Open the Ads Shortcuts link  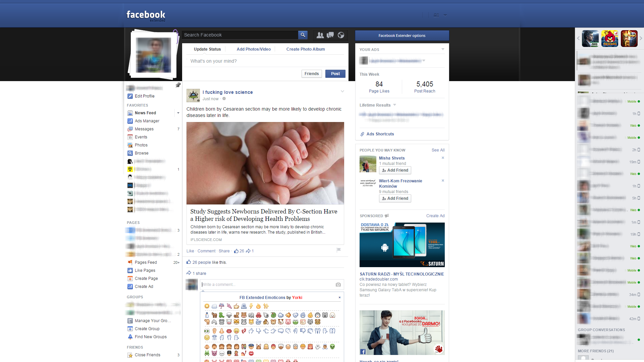point(380,134)
